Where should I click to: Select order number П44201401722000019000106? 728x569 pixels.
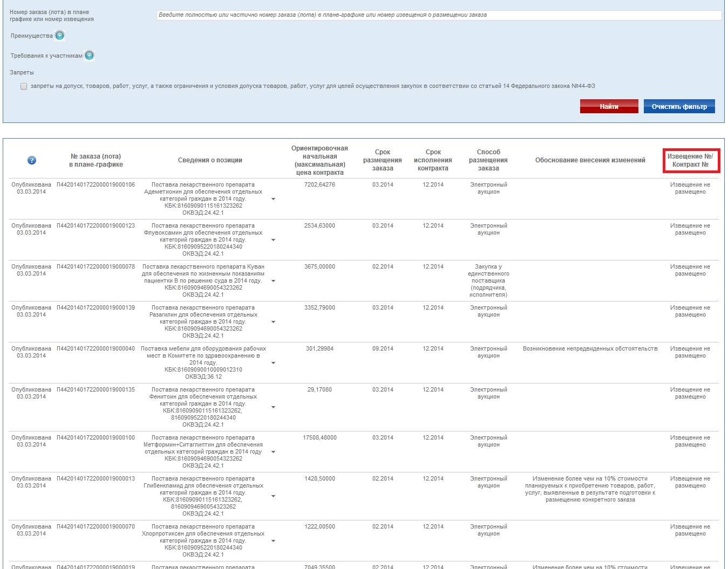[x=96, y=184]
